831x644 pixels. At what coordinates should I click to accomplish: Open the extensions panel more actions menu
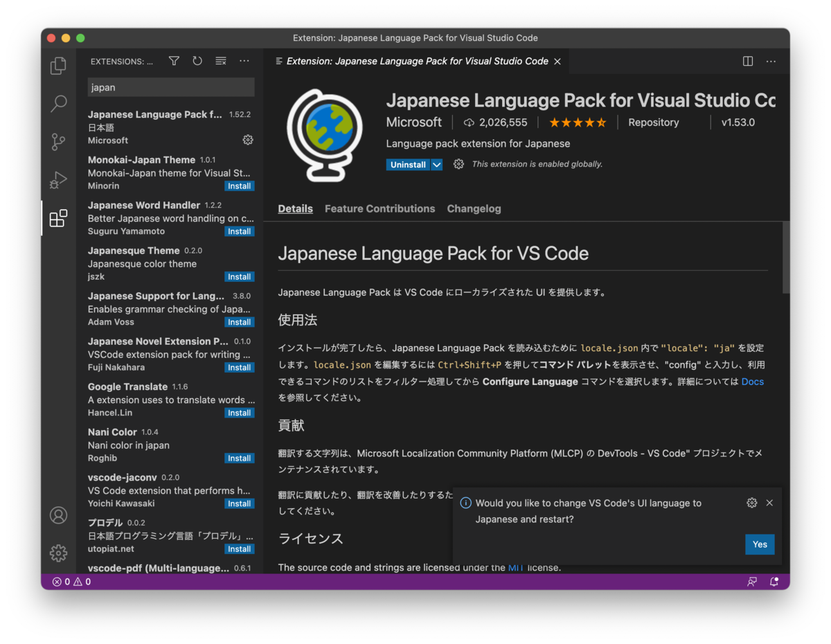244,61
